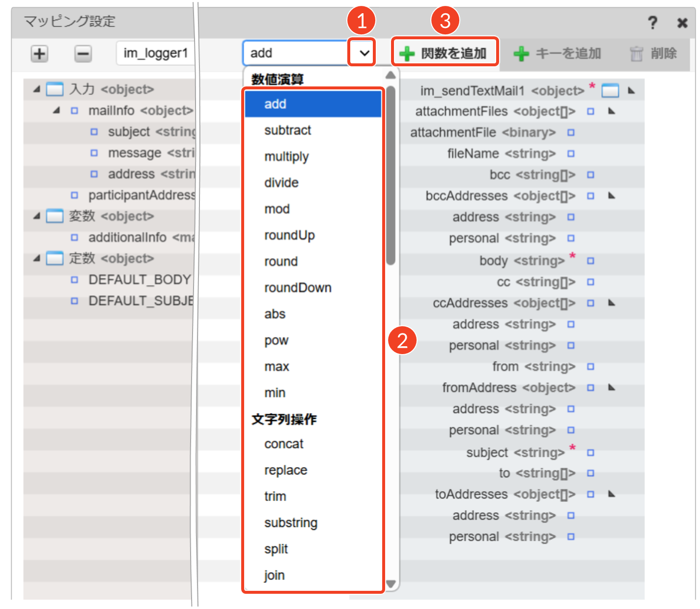The image size is (700, 609).
Task: Click the green plus キーを追加 icon
Action: [521, 54]
